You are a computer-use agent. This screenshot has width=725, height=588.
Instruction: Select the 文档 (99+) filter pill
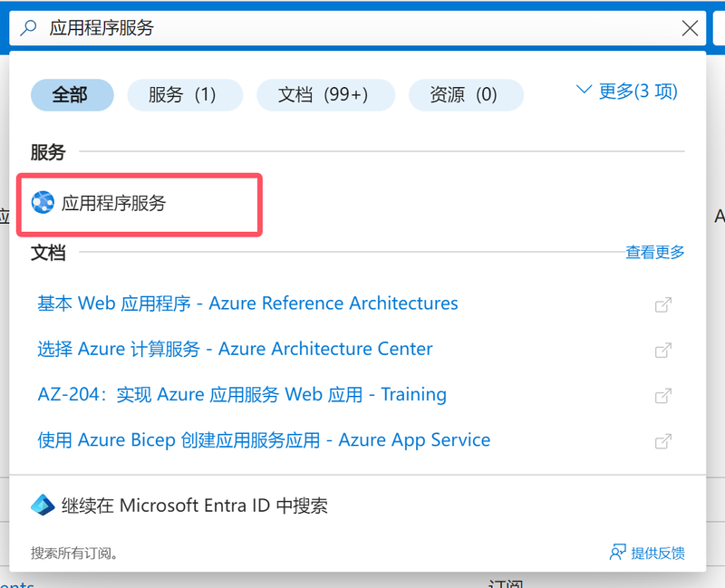[x=325, y=95]
